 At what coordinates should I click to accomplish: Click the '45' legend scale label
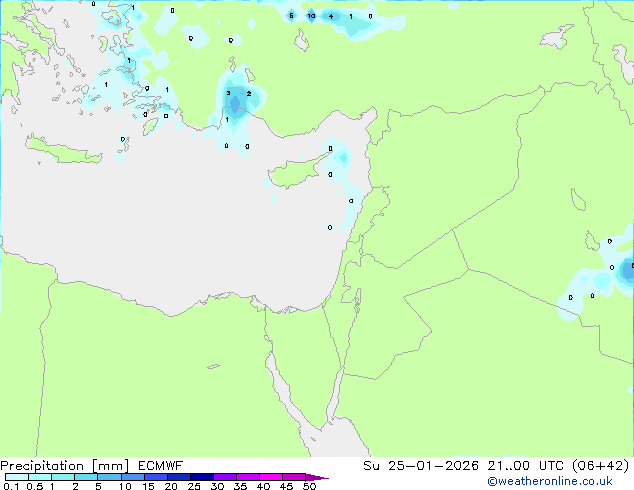286,486
